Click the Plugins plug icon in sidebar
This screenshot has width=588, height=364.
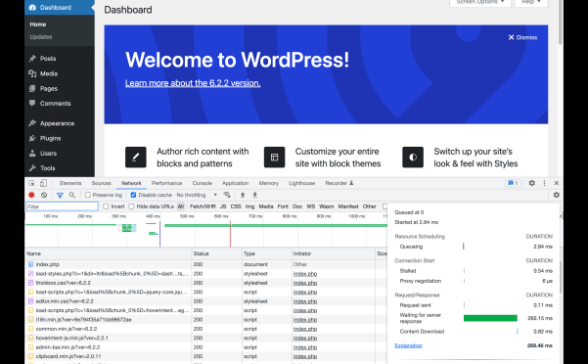32,138
